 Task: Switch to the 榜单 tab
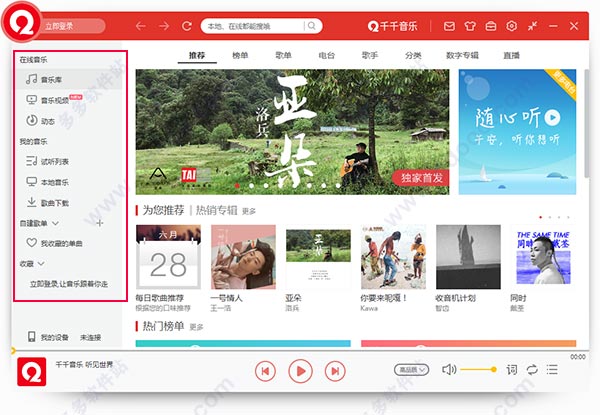point(239,58)
